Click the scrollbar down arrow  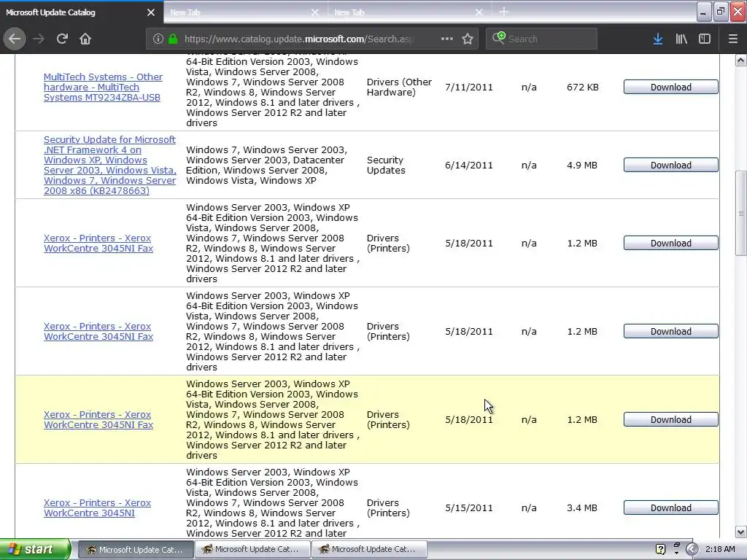(741, 532)
